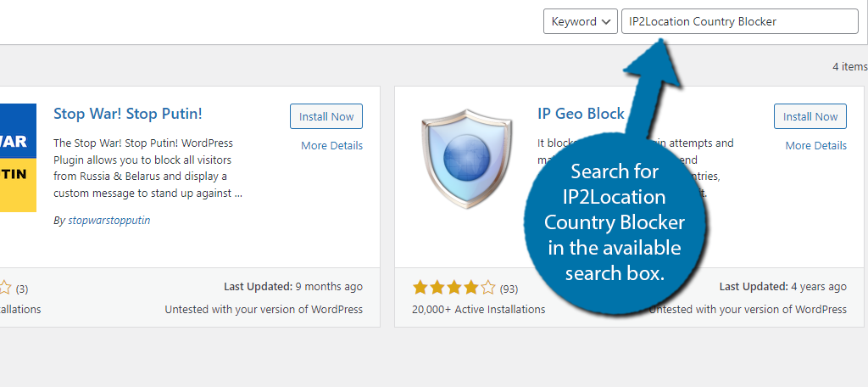Open More Details for IP Geo Block
The height and width of the screenshot is (387, 868).
(x=815, y=145)
